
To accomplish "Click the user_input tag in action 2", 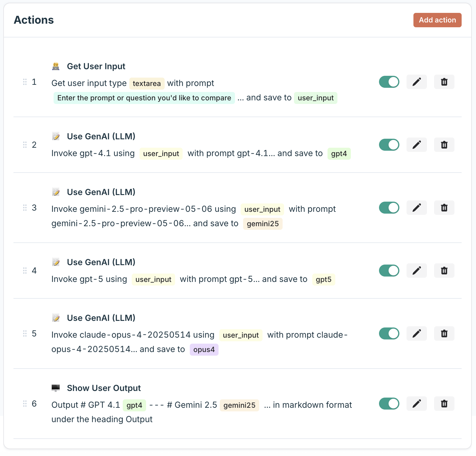I will tap(161, 154).
